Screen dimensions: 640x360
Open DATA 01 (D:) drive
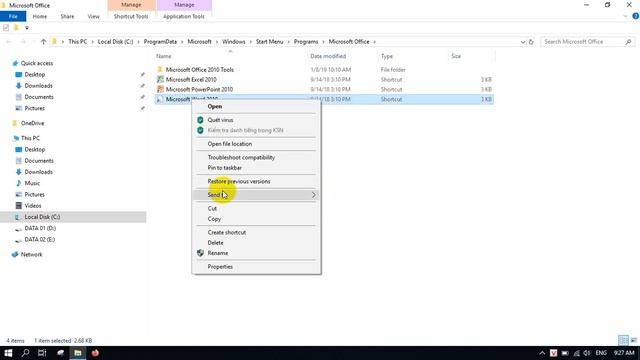40,229
